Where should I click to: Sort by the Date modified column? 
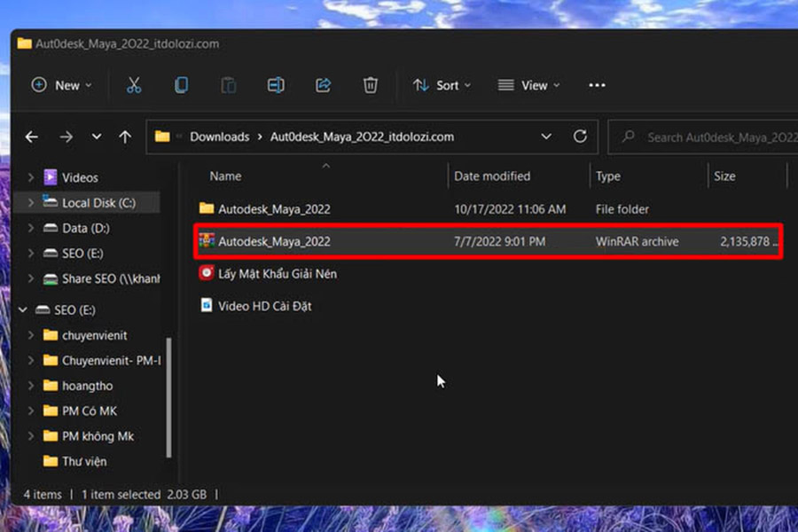tap(492, 176)
